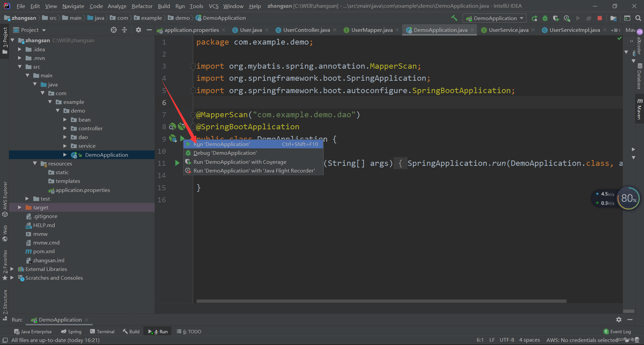Open the AWS Explorer tool window
The image size is (644, 345).
click(x=5, y=200)
